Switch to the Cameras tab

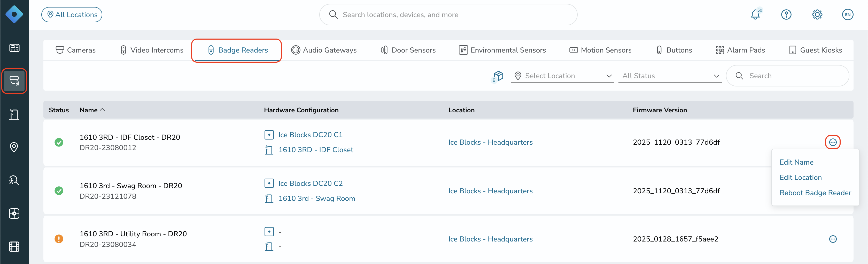pos(75,50)
